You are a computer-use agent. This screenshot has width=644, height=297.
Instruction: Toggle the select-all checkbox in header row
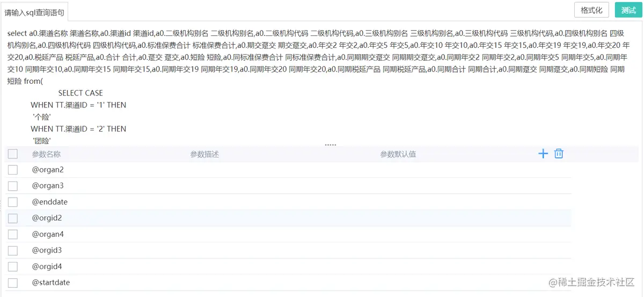pos(13,154)
